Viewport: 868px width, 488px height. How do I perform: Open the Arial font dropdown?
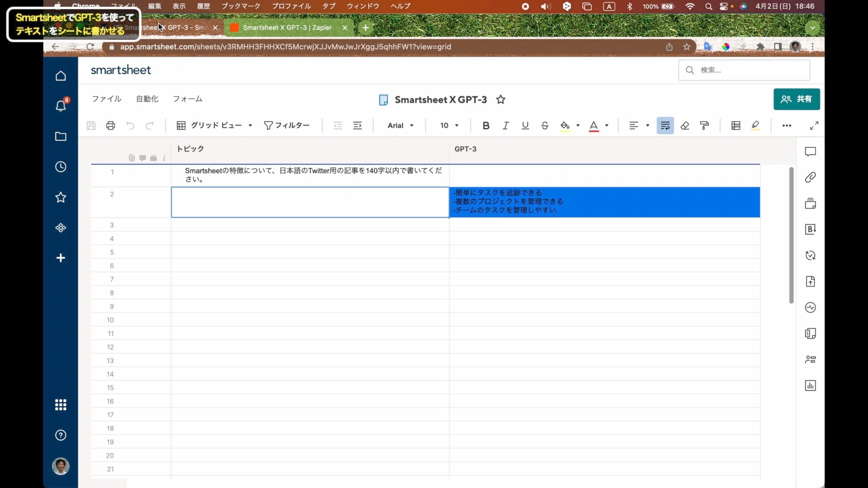[x=401, y=125]
